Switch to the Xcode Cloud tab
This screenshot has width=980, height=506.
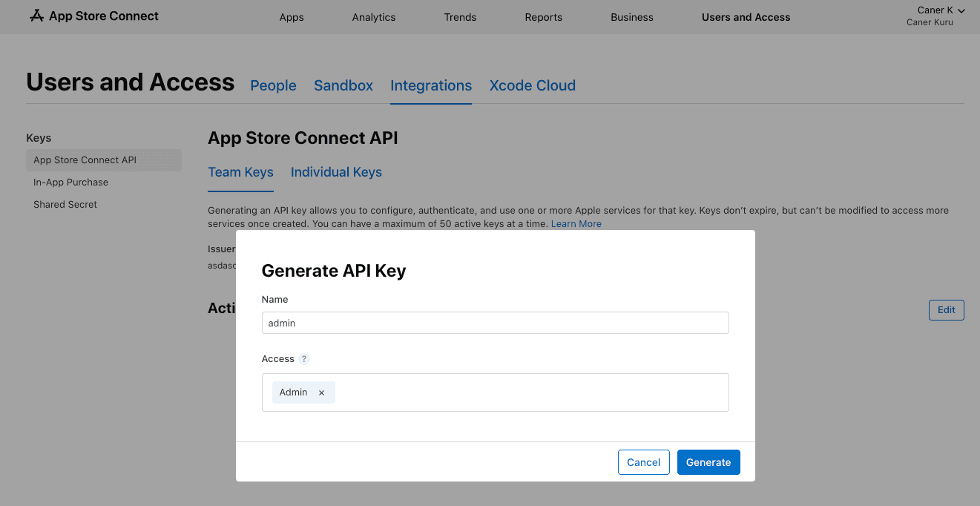[532, 85]
